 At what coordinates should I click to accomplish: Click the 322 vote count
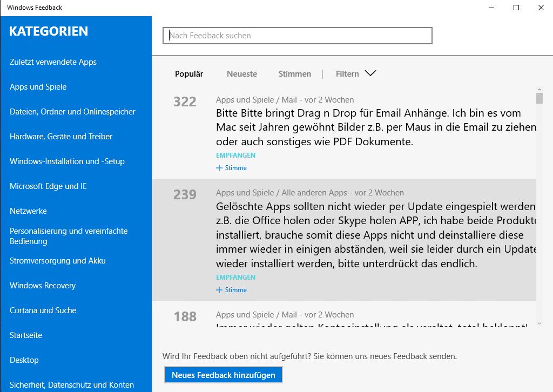click(x=185, y=102)
